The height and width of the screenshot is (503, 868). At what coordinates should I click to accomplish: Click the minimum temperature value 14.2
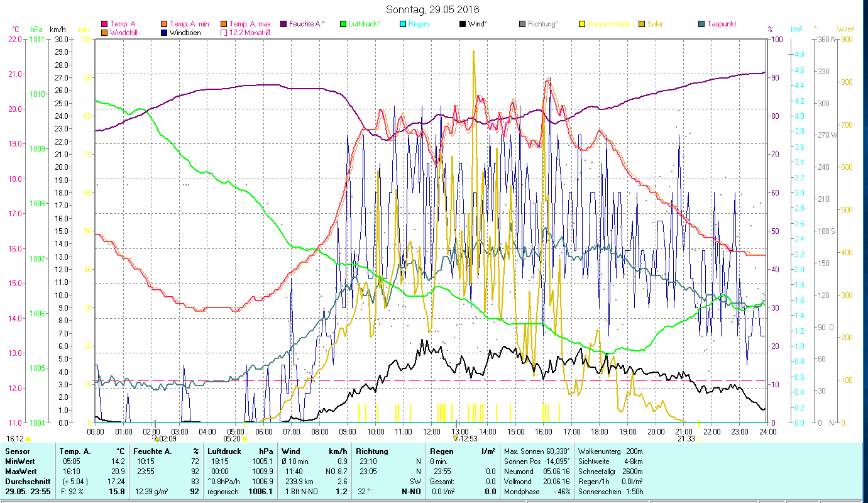pos(118,461)
